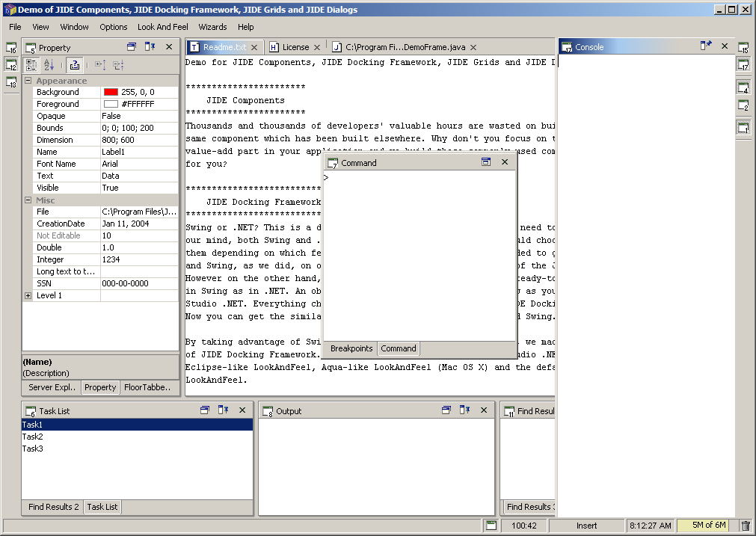Close the Property pane

pyautogui.click(x=169, y=47)
